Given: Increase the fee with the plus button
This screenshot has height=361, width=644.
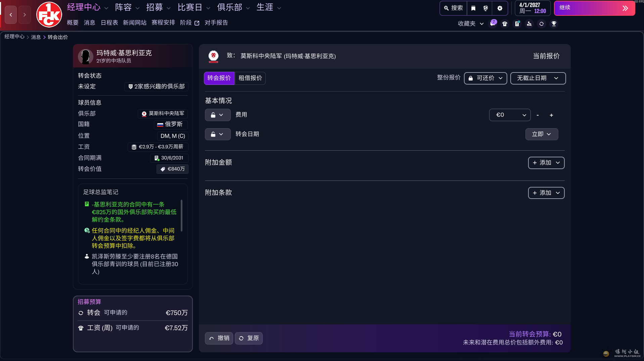Looking at the screenshot, I should point(551,115).
